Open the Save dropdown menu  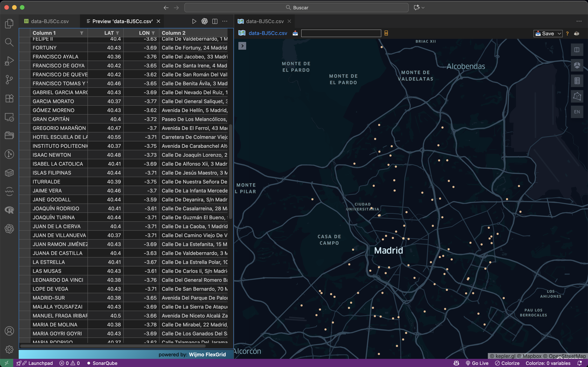click(559, 33)
